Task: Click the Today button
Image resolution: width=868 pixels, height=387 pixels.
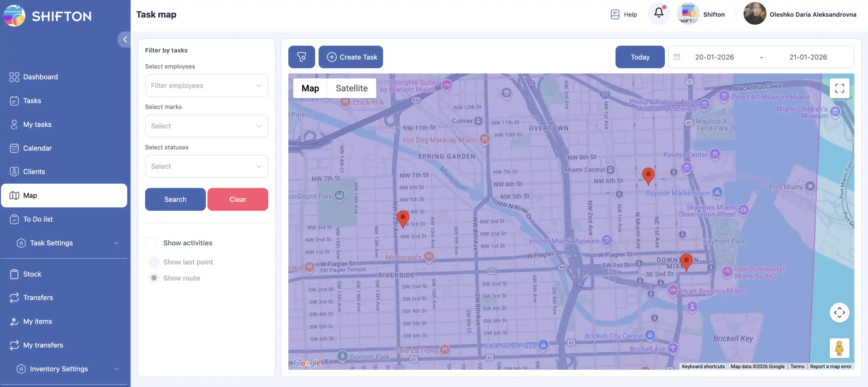Action: [x=640, y=57]
